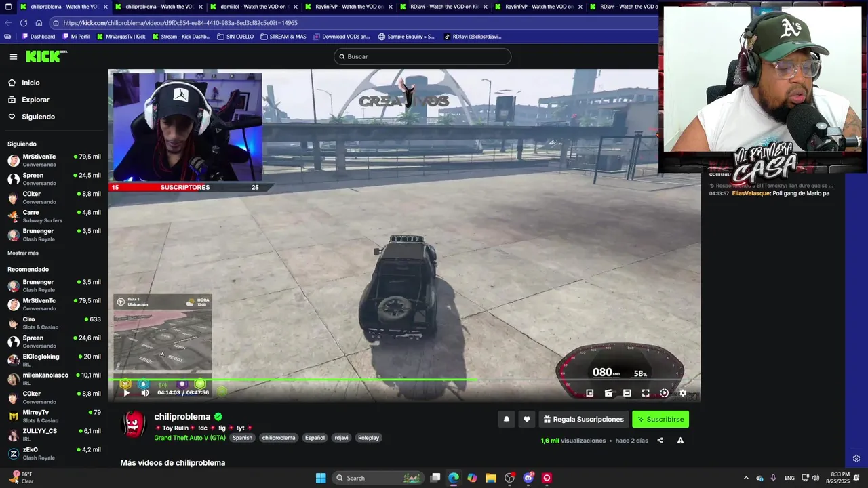
Task: Open the Stream - Kick Dashb... bookmark
Action: pyautogui.click(x=181, y=37)
